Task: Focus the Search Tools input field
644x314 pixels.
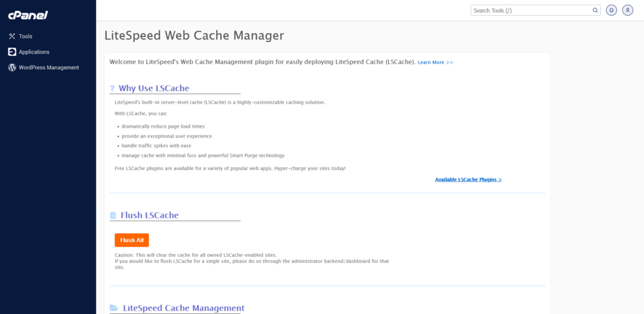Action: 531,10
